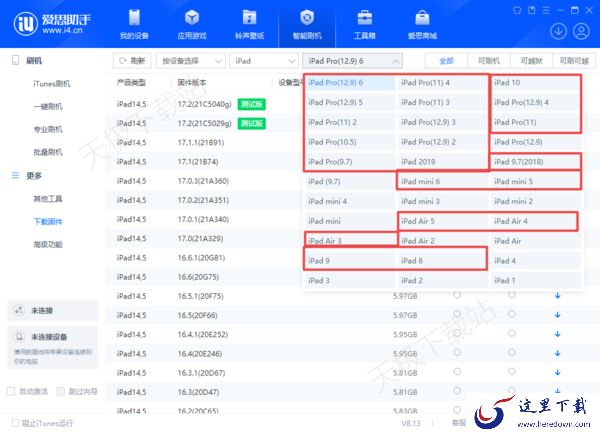Image resolution: width=600 pixels, height=432 pixels.
Task: Toggle the 自动激活 checkbox
Action: (x=11, y=391)
